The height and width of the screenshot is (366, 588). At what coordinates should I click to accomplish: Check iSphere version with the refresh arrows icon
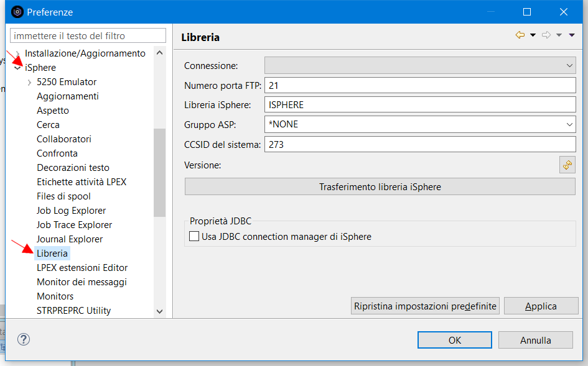click(x=568, y=165)
